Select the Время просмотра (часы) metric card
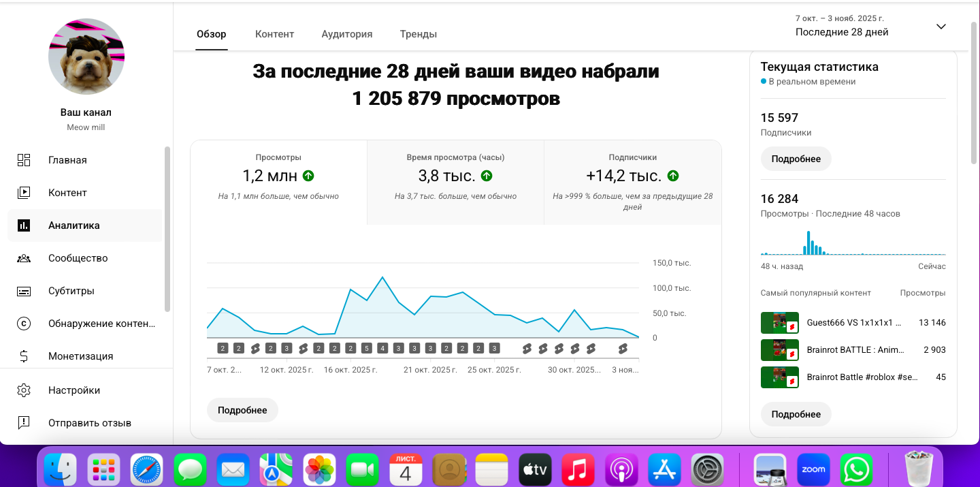 click(455, 181)
